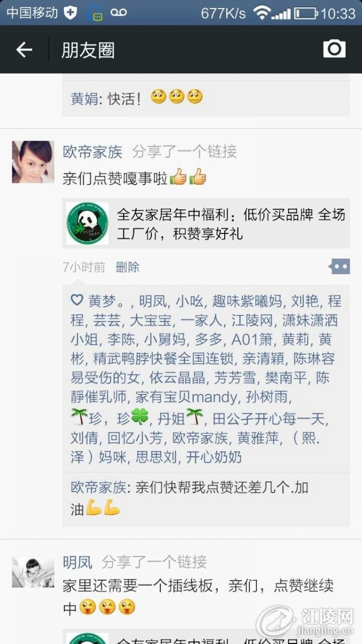Open the panda logo link card
Viewport: 362px width, 644px height.
(87, 223)
